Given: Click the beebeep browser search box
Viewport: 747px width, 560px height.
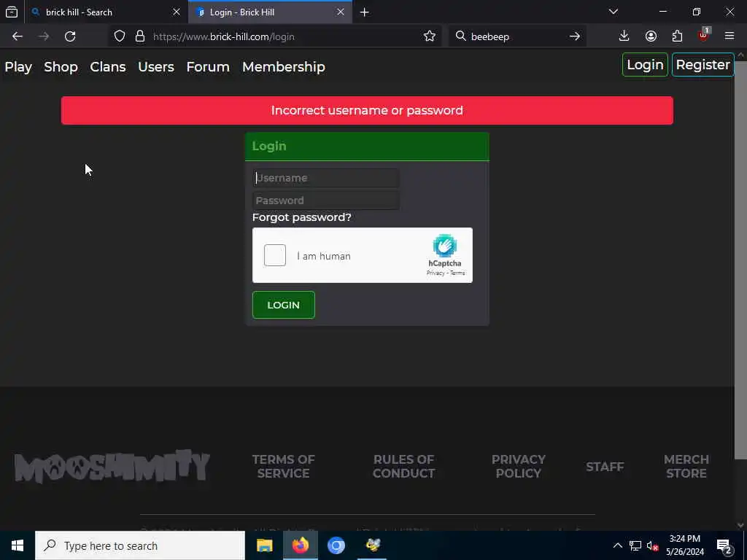Looking at the screenshot, I should point(517,36).
